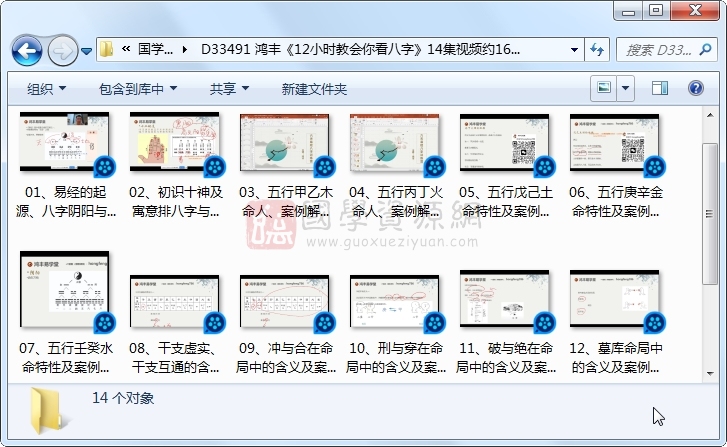Click file name 07、五行壬癸水命特性及案例...
Screen dimensions: 727x447
[66, 358]
